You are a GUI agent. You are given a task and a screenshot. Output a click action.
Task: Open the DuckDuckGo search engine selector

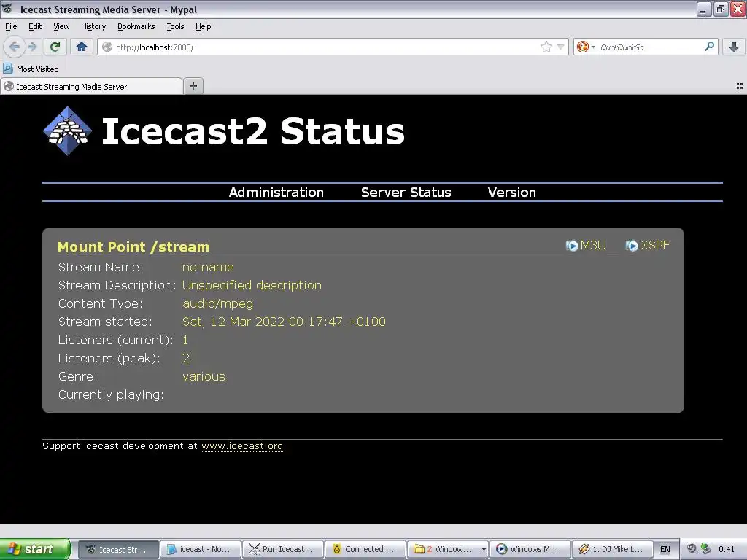pos(586,47)
